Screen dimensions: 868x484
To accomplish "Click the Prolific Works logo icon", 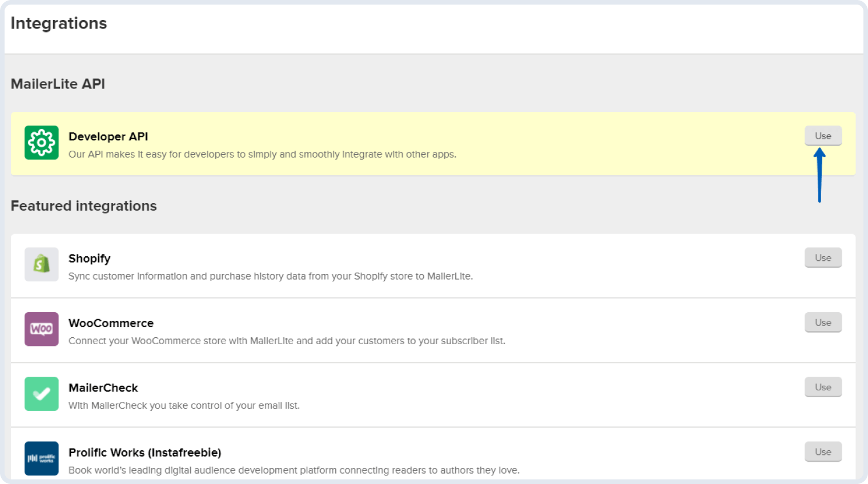I will tap(41, 458).
